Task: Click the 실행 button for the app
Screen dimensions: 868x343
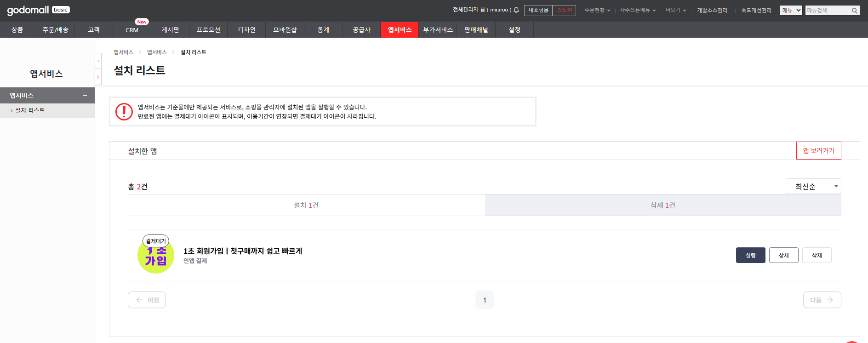Action: tap(751, 255)
